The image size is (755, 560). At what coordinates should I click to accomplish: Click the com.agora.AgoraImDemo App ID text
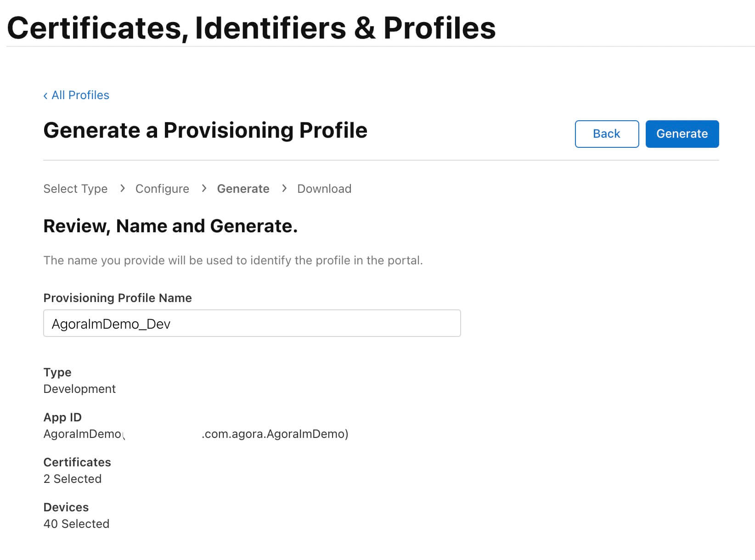pyautogui.click(x=275, y=434)
